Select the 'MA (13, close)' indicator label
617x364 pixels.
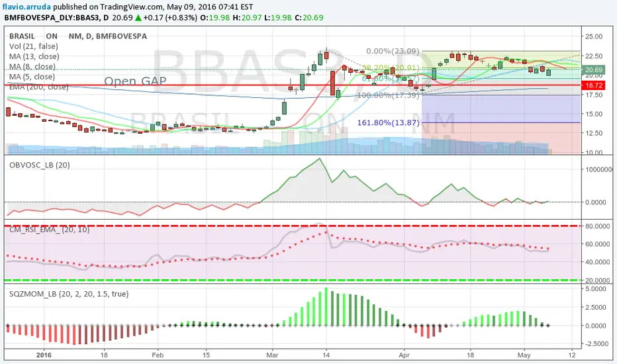coord(34,57)
